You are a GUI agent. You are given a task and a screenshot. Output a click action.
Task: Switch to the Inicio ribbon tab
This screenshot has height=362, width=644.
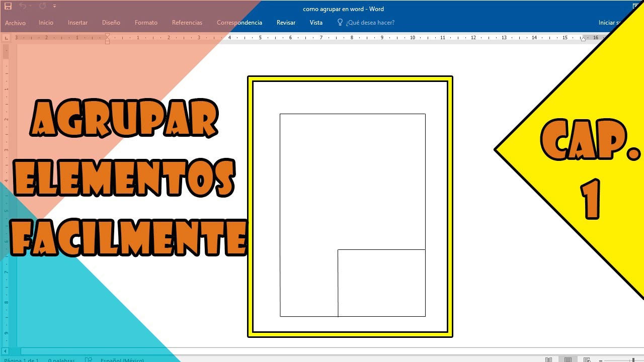click(46, 23)
